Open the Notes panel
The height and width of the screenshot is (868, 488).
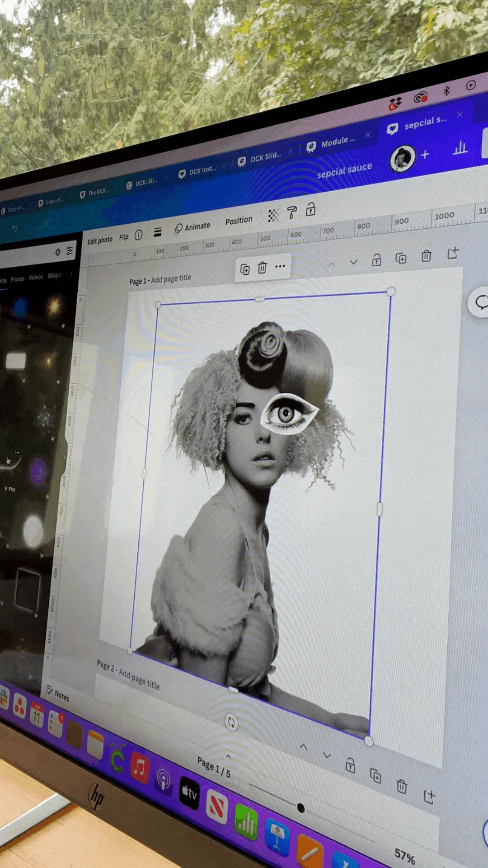coord(58,693)
